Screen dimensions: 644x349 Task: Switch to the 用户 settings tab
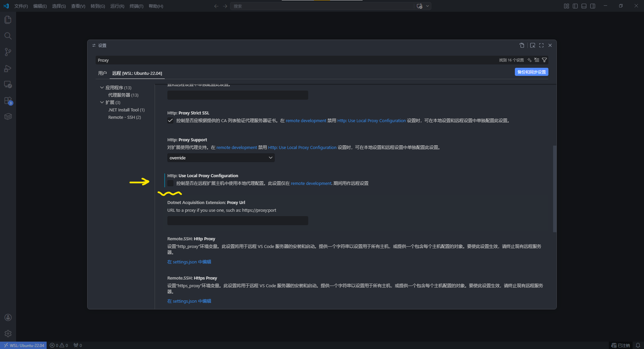102,73
